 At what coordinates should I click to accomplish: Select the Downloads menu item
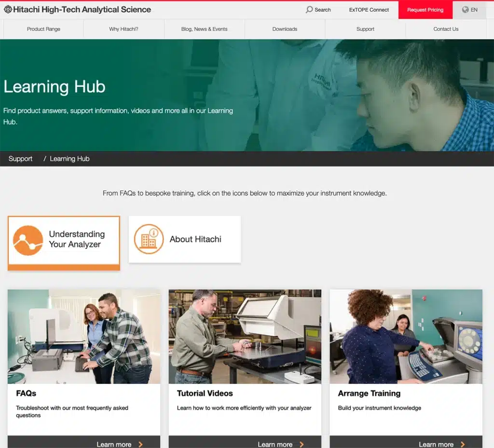click(285, 29)
